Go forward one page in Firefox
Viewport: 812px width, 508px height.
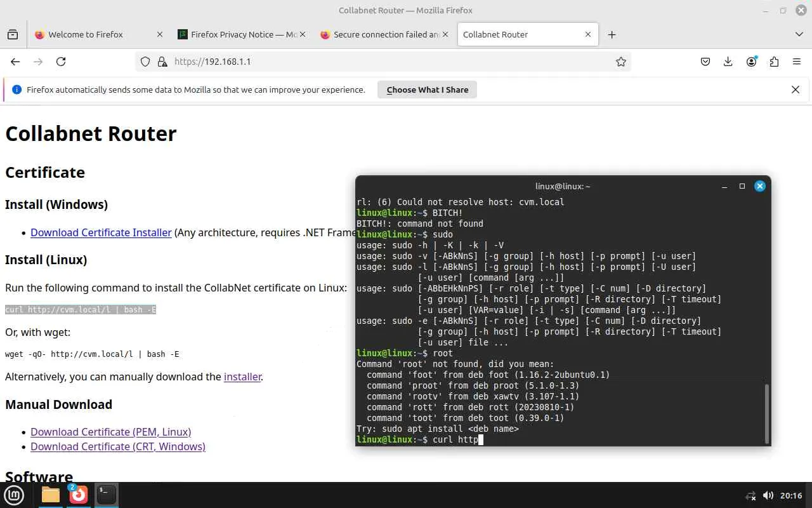38,62
